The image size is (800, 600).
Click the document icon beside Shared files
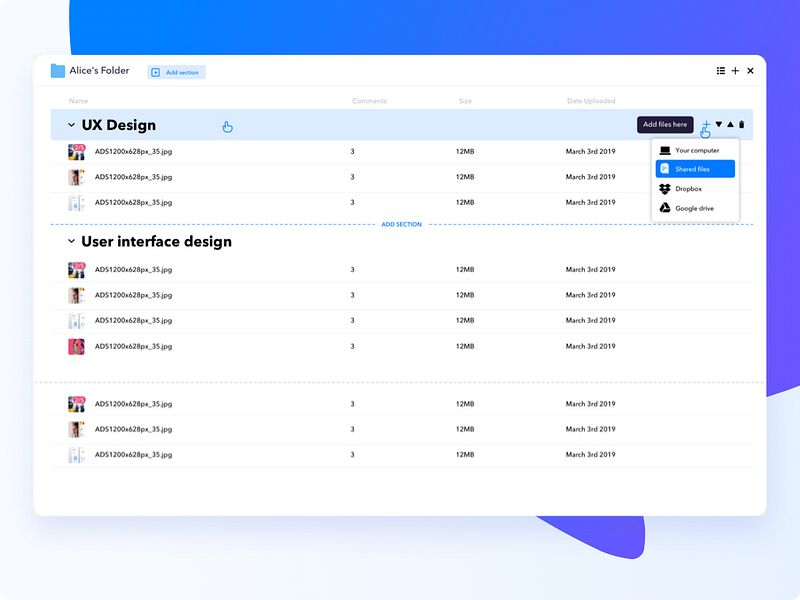click(x=665, y=169)
